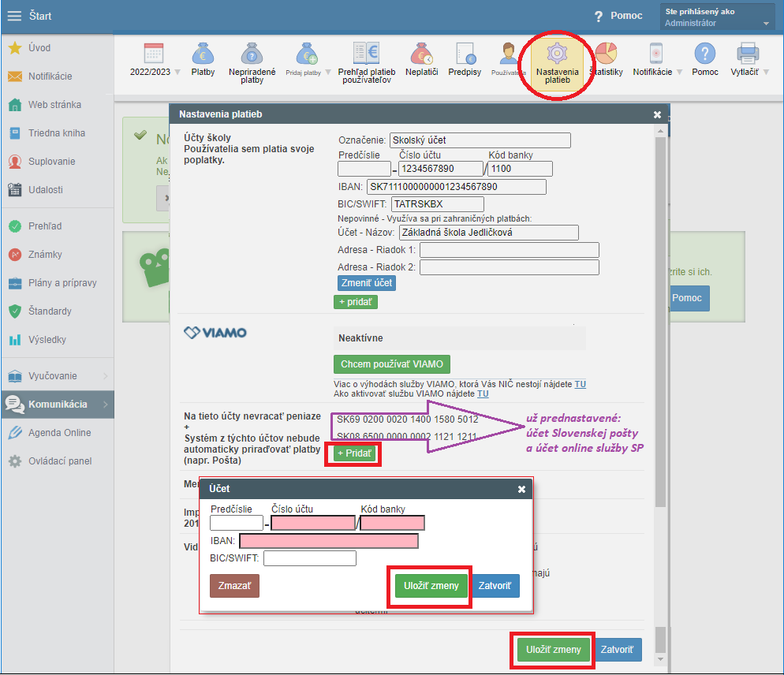Click the Nastavenia platieb dialog vertical scrollbar
Screen dimensions: 784x675
[x=660, y=322]
